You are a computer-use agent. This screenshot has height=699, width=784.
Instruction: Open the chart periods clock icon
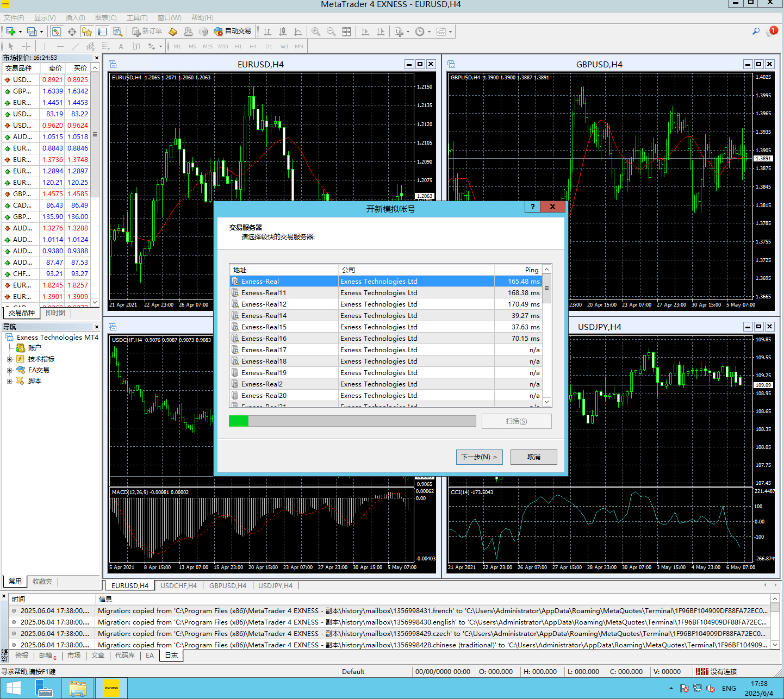click(x=420, y=32)
